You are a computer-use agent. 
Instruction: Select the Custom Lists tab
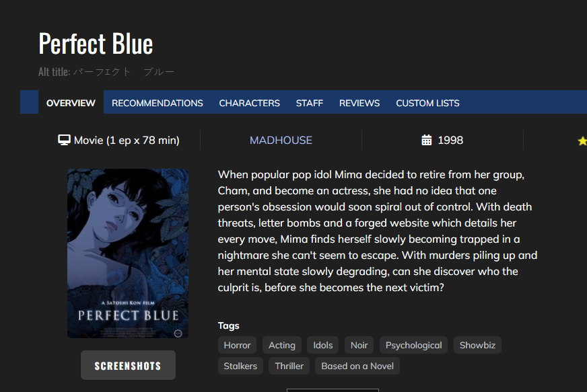coord(427,103)
